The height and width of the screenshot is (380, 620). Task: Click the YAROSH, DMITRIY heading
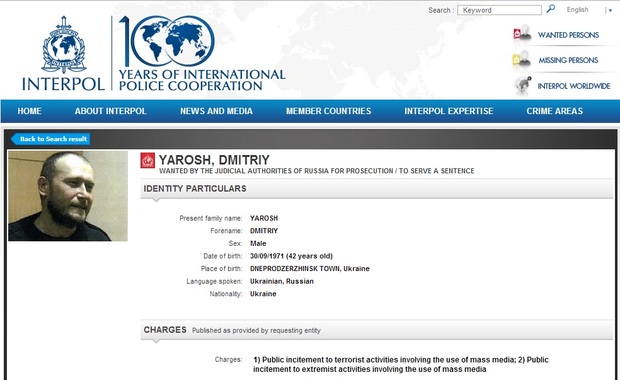point(214,160)
